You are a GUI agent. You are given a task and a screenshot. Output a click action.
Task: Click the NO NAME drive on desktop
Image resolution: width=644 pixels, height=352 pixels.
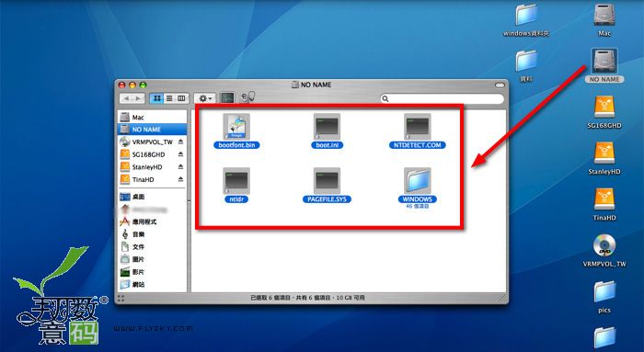coord(604,62)
